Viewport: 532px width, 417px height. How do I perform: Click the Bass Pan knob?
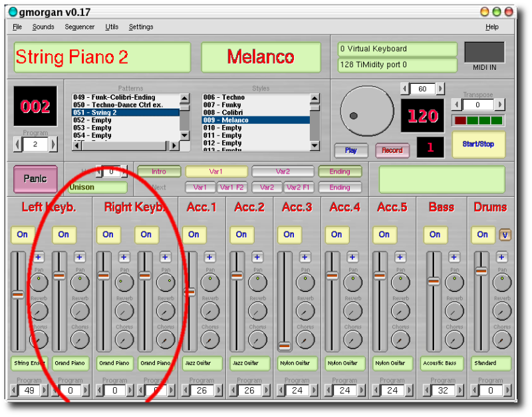pos(454,282)
